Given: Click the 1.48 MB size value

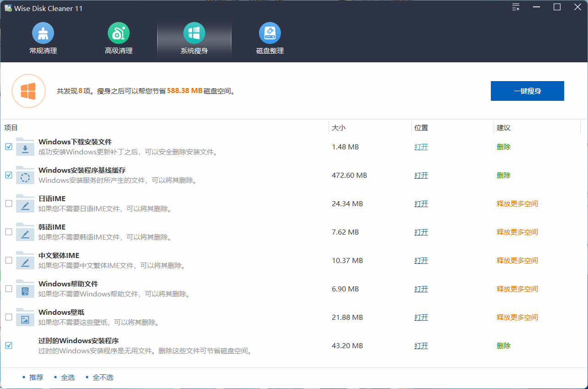Looking at the screenshot, I should [x=345, y=147].
